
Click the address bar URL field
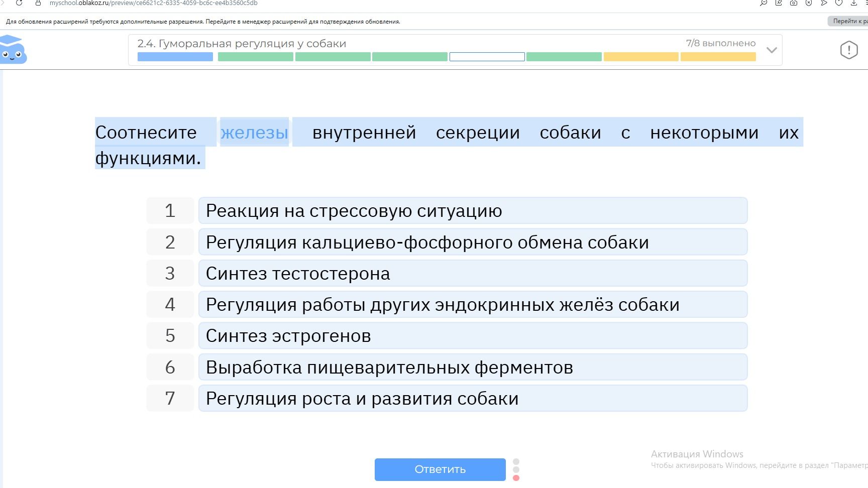pyautogui.click(x=153, y=3)
